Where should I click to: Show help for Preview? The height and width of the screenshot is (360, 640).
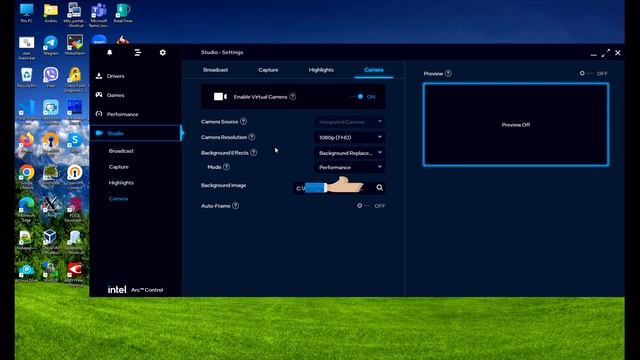448,73
